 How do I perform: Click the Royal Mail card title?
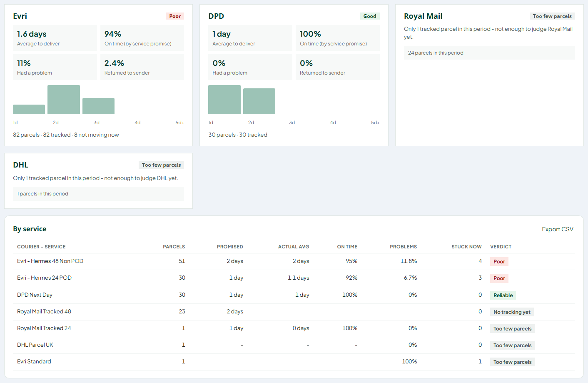(x=423, y=16)
